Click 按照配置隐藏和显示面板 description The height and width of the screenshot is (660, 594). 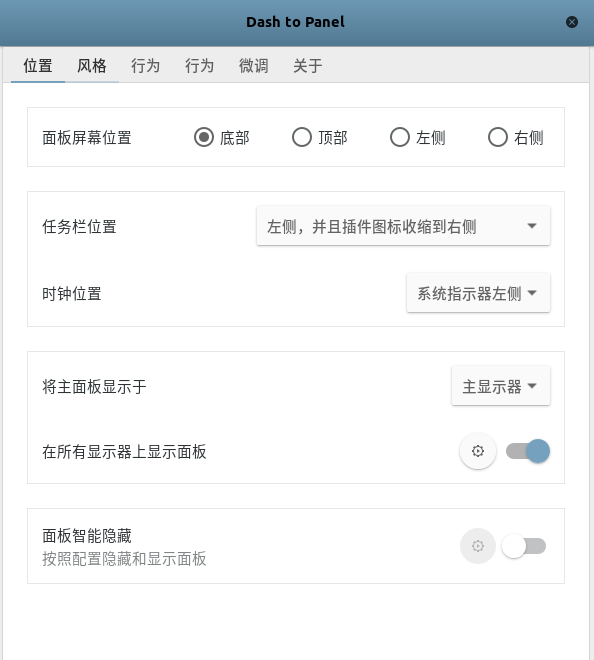tap(124, 559)
